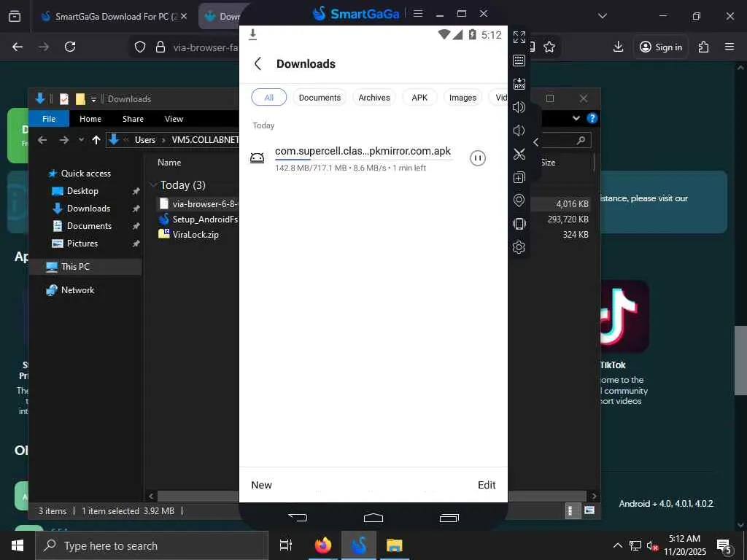This screenshot has height=560, width=747.
Task: Click the download progress bar of apk
Action: (363, 160)
